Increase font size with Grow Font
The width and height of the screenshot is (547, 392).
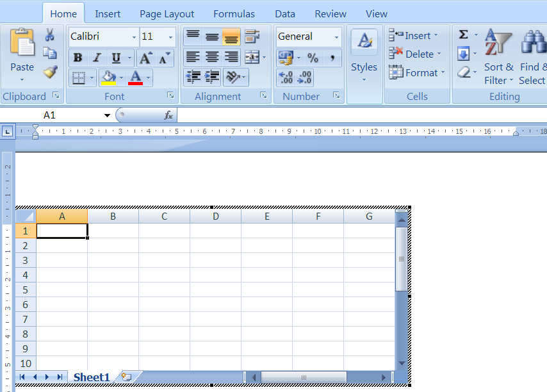click(x=145, y=58)
